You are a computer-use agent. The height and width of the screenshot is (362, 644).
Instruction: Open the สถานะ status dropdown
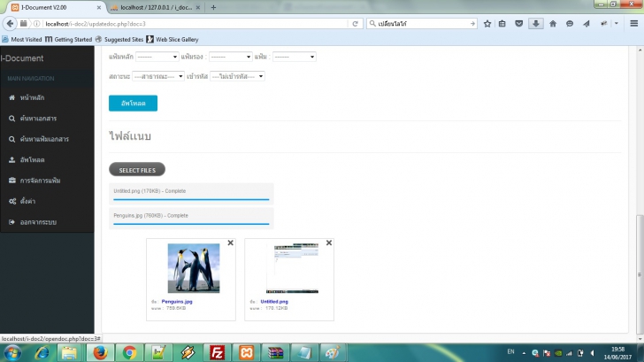coord(158,76)
